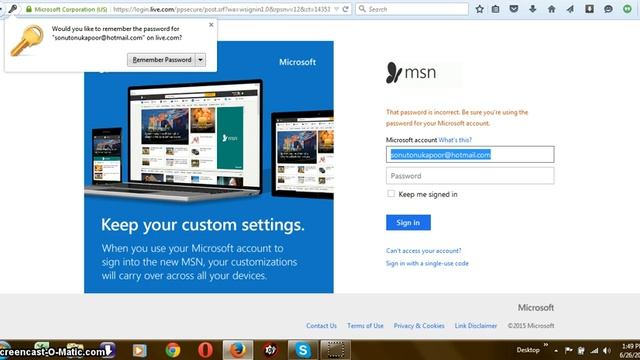
Task: Open screen recorder dashed-frame taskbar icon
Action: tap(335, 350)
